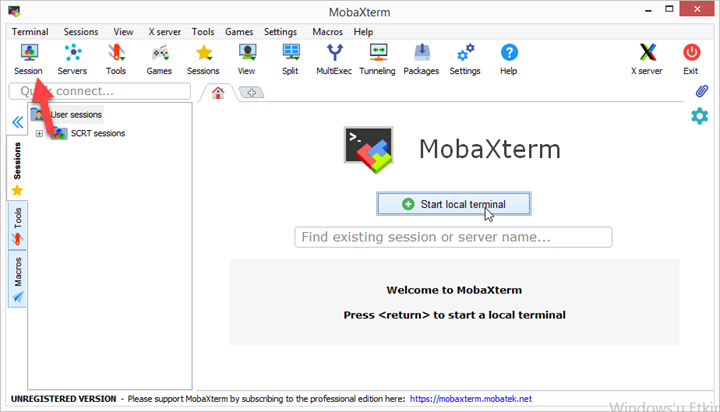The height and width of the screenshot is (412, 720).
Task: Open the Settings gears toolbar icon
Action: coord(465,60)
